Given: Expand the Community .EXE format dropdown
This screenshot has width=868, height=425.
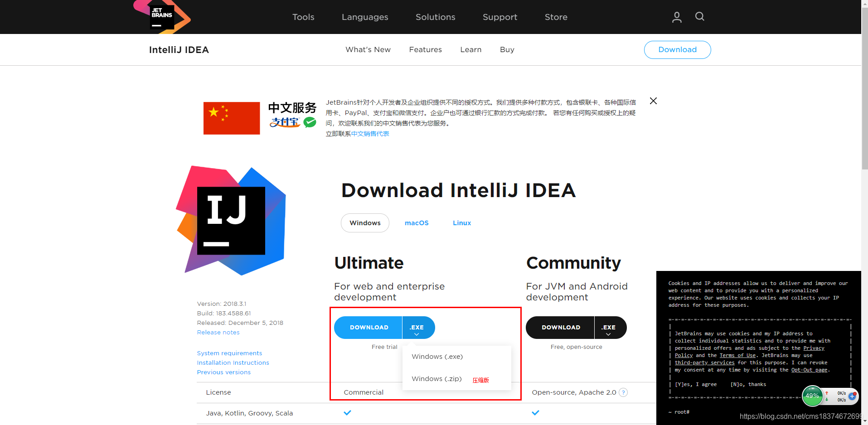Looking at the screenshot, I should click(x=610, y=328).
